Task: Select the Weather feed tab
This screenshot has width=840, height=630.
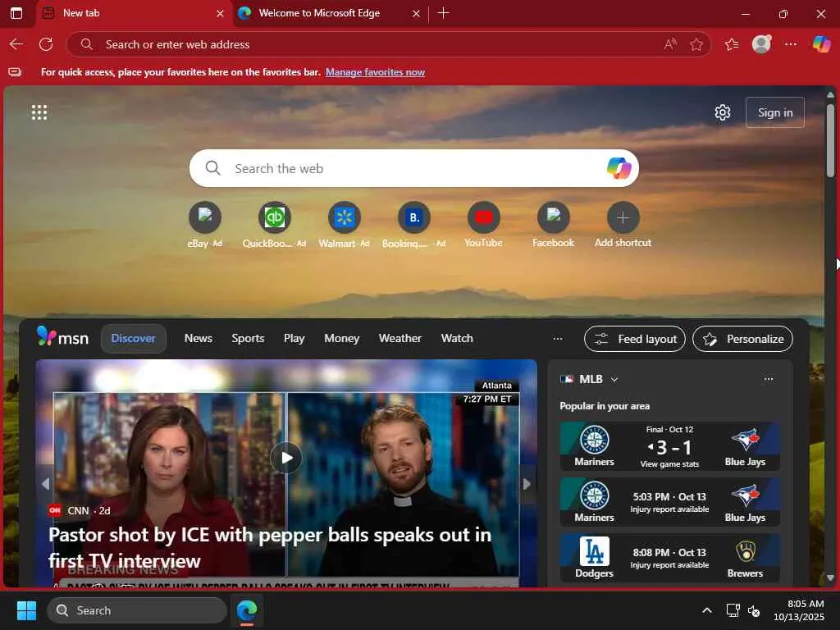Action: [400, 339]
